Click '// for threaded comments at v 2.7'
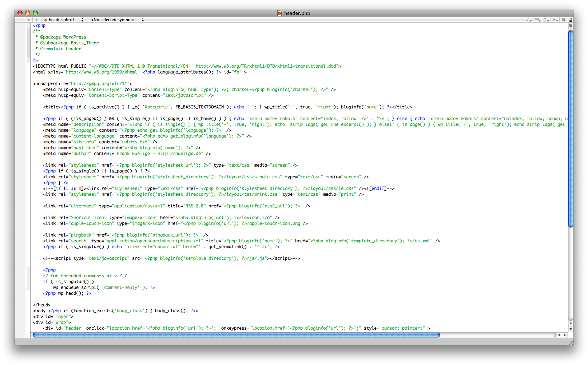588x365 pixels. (85, 276)
